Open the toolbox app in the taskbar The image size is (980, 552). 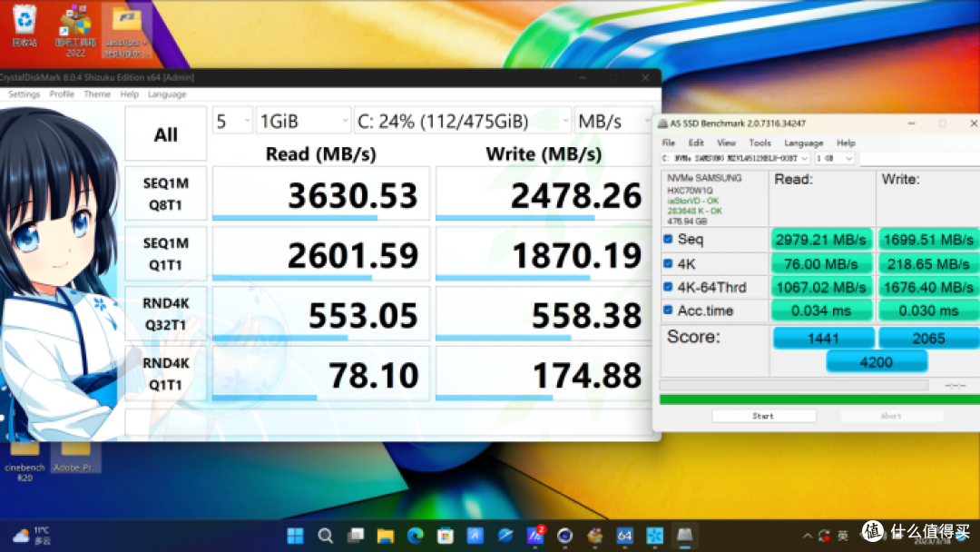[x=595, y=536]
